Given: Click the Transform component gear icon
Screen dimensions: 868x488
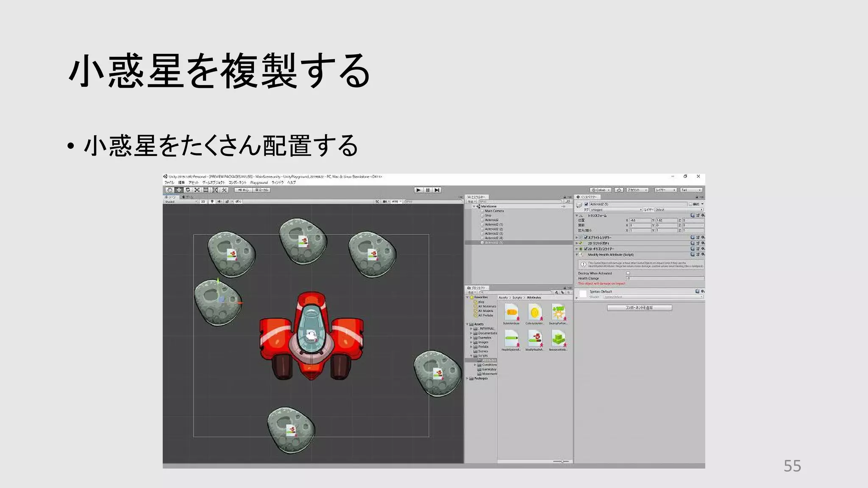Looking at the screenshot, I should click(x=703, y=216).
